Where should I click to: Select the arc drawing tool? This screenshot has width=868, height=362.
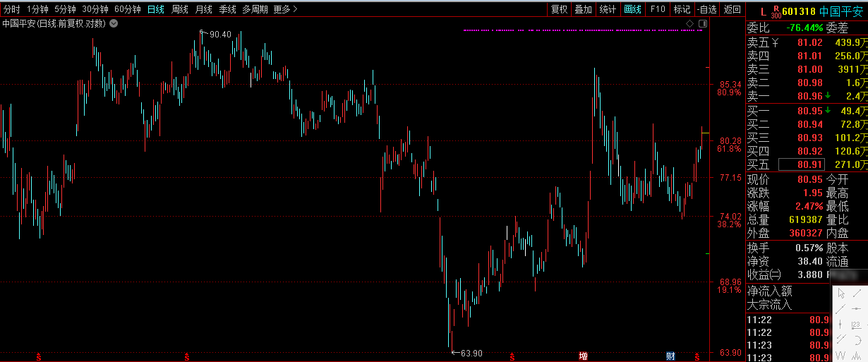tap(857, 340)
